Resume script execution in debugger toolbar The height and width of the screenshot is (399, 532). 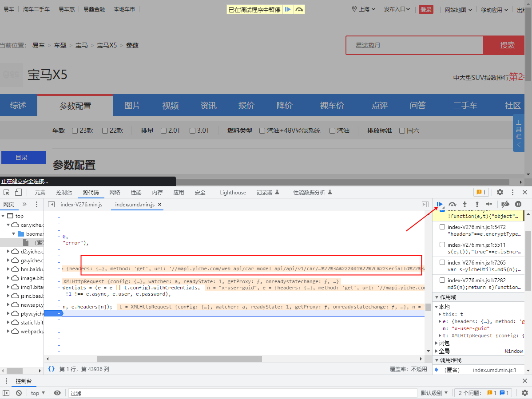pyautogui.click(x=440, y=204)
